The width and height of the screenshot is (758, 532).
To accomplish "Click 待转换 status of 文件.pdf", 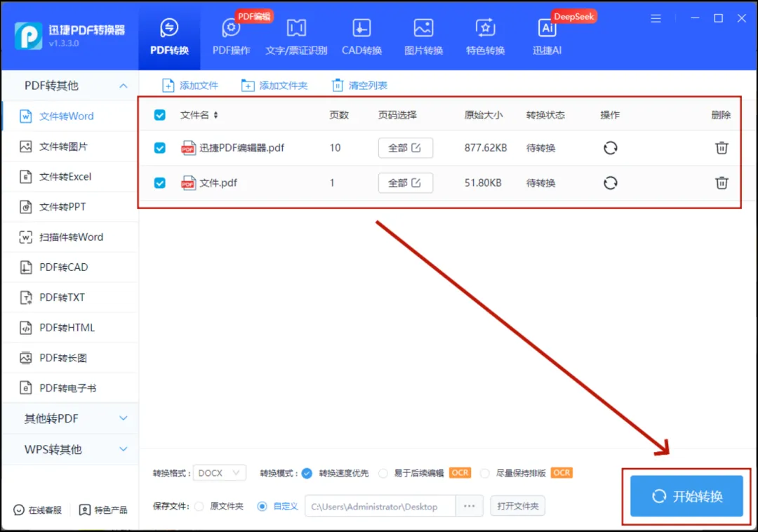I will point(540,183).
